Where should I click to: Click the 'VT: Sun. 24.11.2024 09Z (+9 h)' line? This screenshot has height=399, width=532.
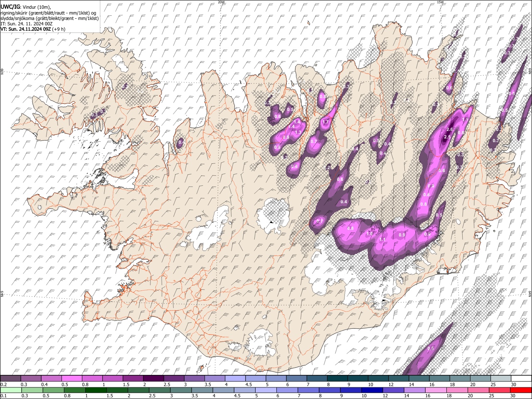(x=33, y=29)
